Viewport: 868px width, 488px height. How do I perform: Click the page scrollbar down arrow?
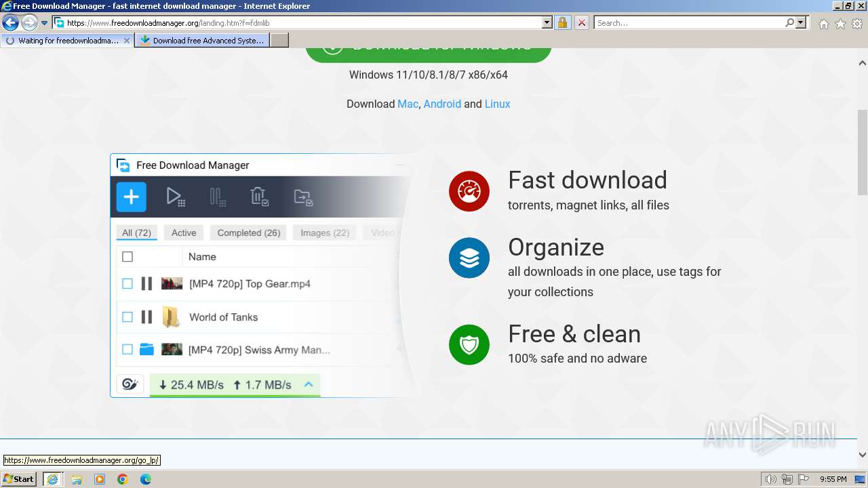coord(863,455)
